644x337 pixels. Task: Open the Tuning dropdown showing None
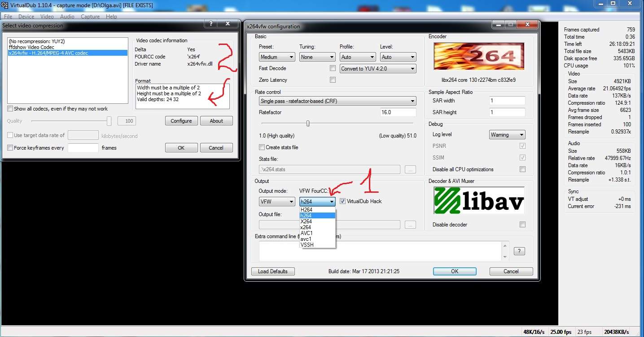pyautogui.click(x=317, y=57)
